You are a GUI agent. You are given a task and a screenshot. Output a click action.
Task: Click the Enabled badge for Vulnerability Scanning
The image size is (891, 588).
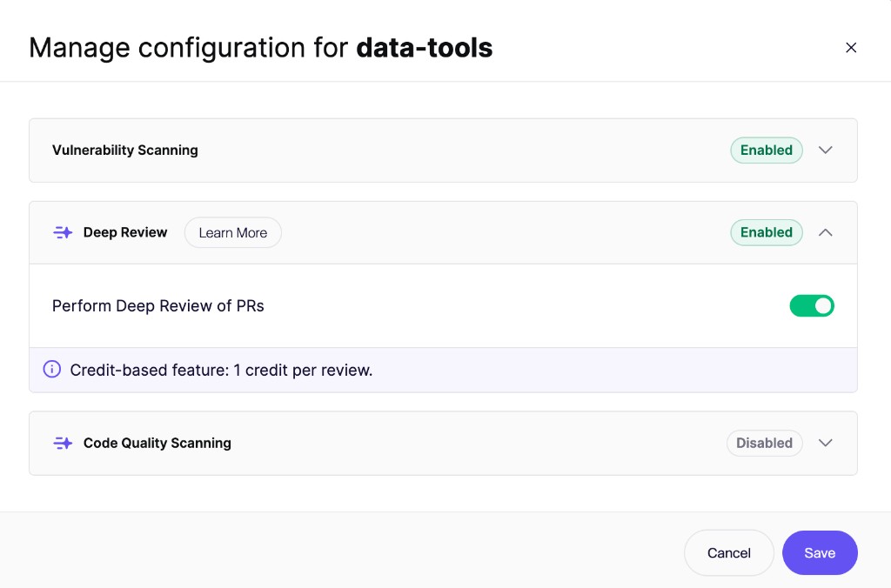(x=766, y=150)
